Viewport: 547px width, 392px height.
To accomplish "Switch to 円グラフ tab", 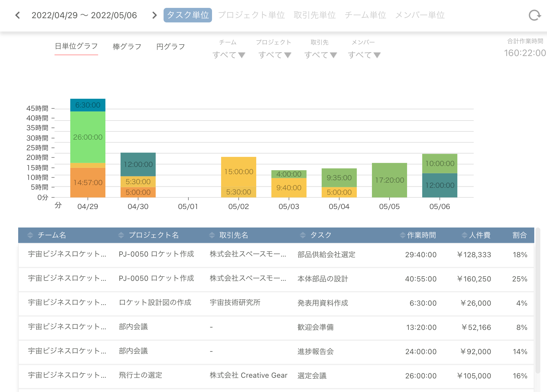I will 171,47.
